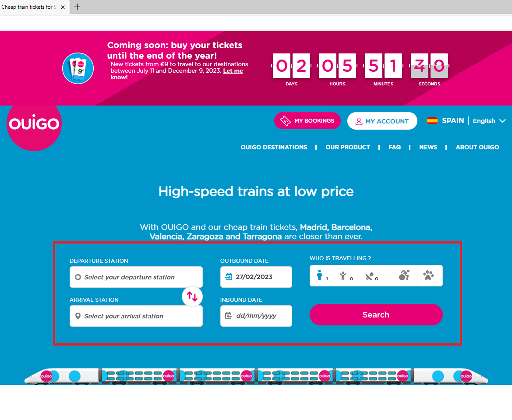Click the arrival station pin icon
512x420 pixels.
coord(78,316)
